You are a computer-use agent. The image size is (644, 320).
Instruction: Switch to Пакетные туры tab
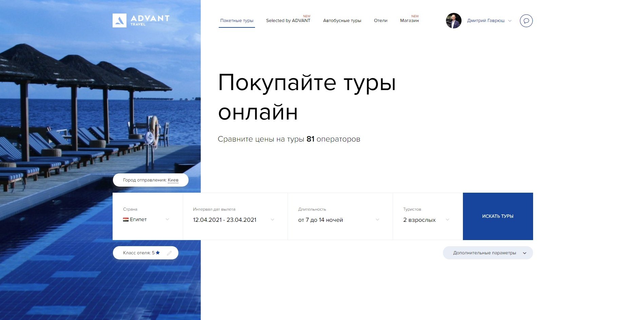point(237,21)
